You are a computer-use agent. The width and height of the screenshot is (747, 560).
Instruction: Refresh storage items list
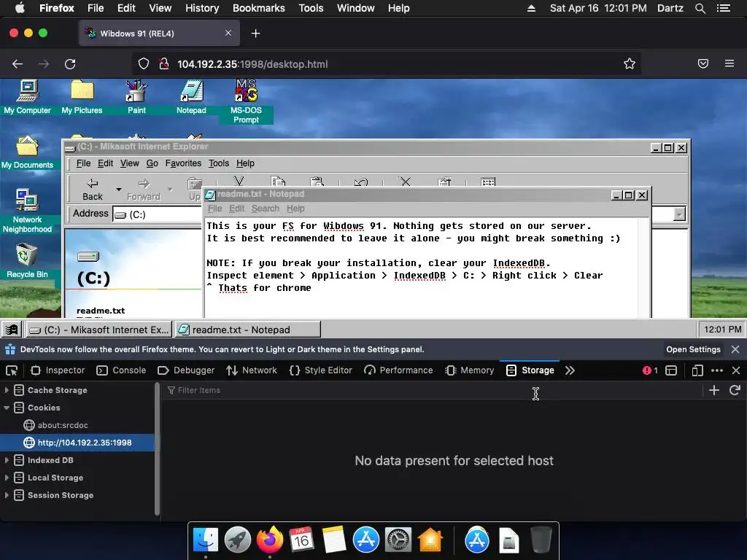pos(735,391)
